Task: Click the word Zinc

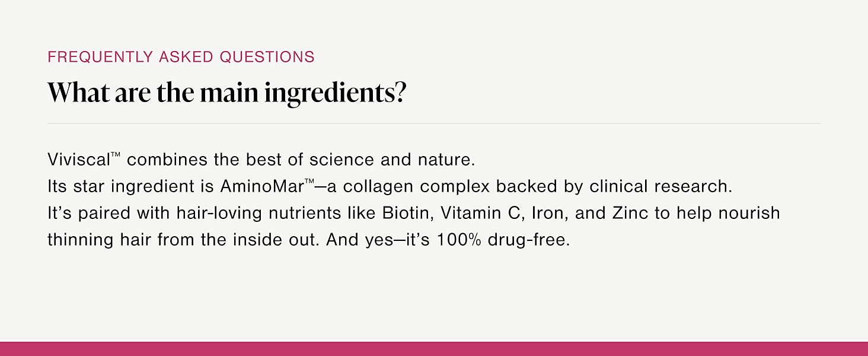Action: tap(630, 213)
